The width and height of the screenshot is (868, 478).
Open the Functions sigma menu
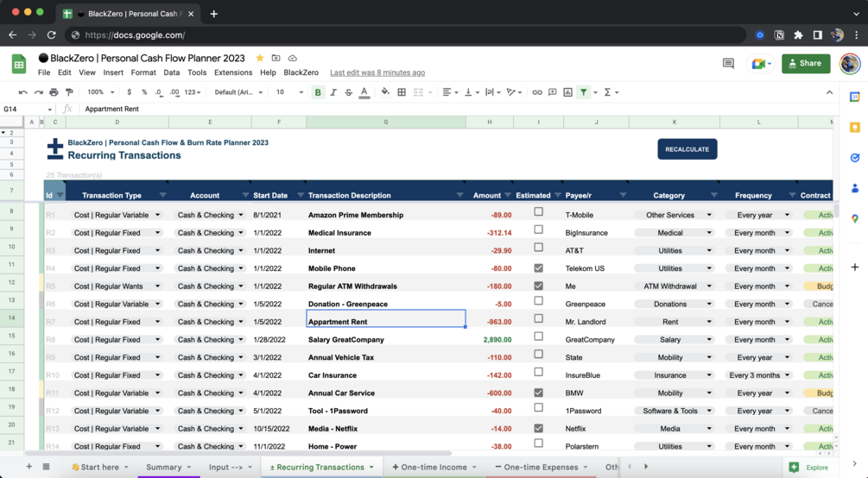pyautogui.click(x=611, y=92)
